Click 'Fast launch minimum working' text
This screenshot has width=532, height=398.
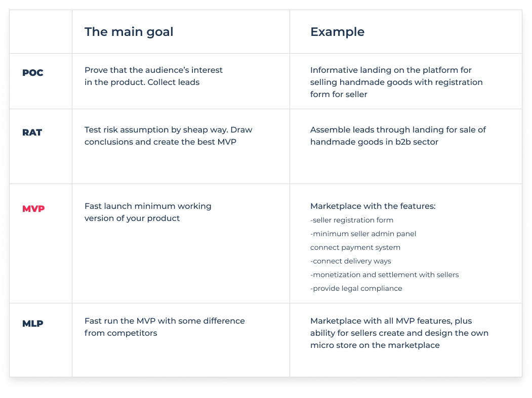click(x=148, y=206)
